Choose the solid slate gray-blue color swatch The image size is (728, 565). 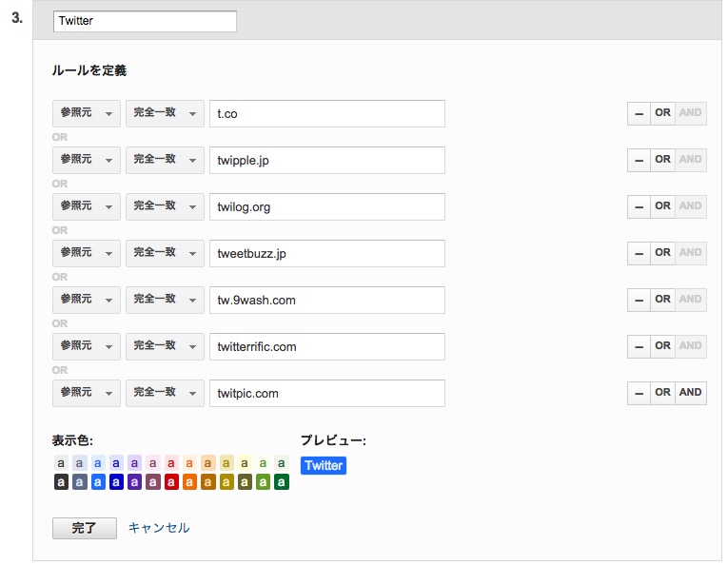[79, 482]
